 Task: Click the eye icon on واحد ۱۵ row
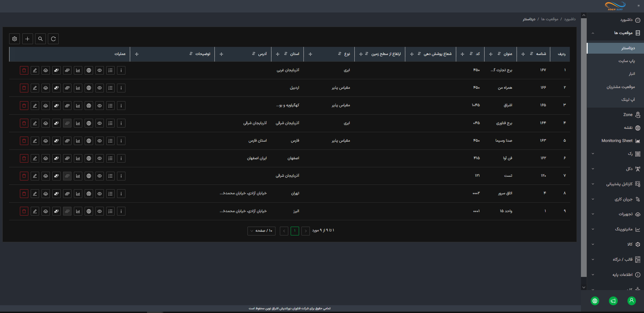99,211
